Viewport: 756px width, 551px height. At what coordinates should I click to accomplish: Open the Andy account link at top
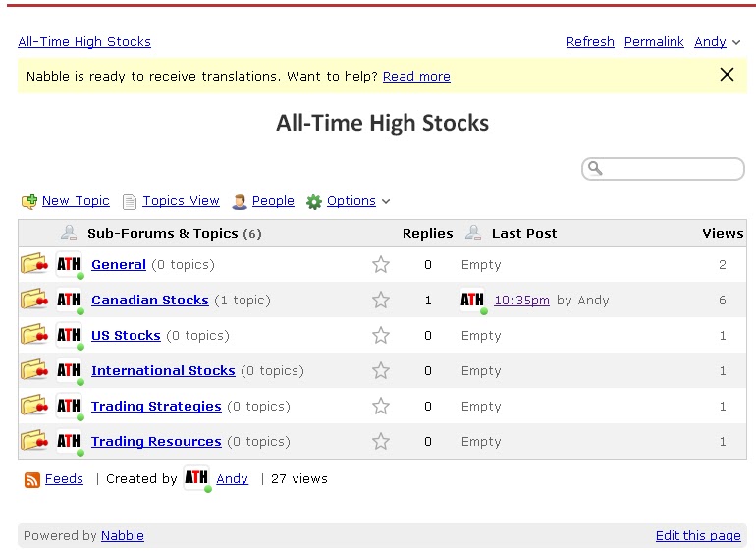click(710, 41)
